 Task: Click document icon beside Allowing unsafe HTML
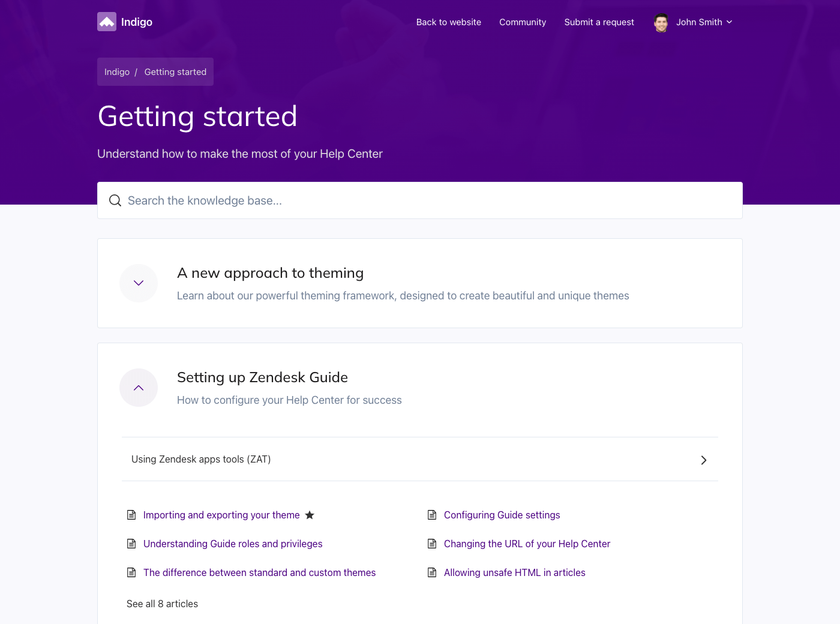coord(432,572)
